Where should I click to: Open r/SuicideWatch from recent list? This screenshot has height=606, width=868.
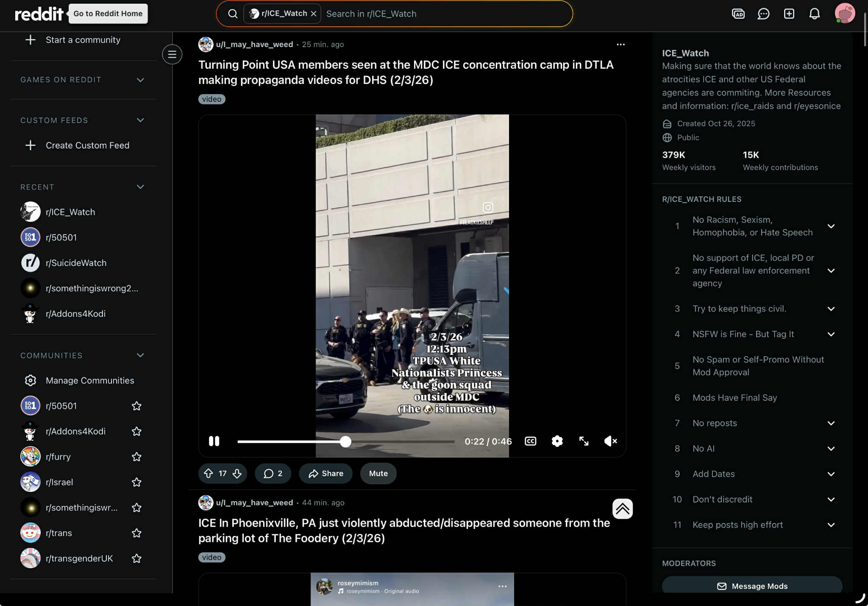pos(76,263)
